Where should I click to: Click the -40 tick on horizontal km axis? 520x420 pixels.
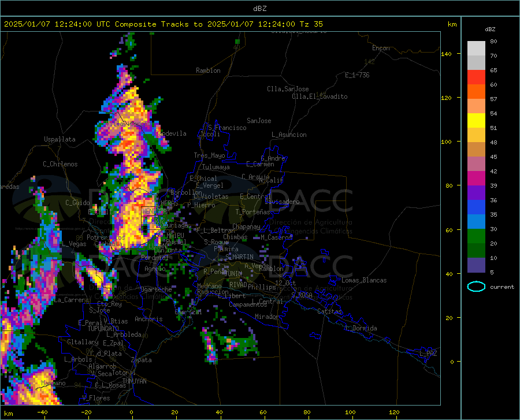42,412
